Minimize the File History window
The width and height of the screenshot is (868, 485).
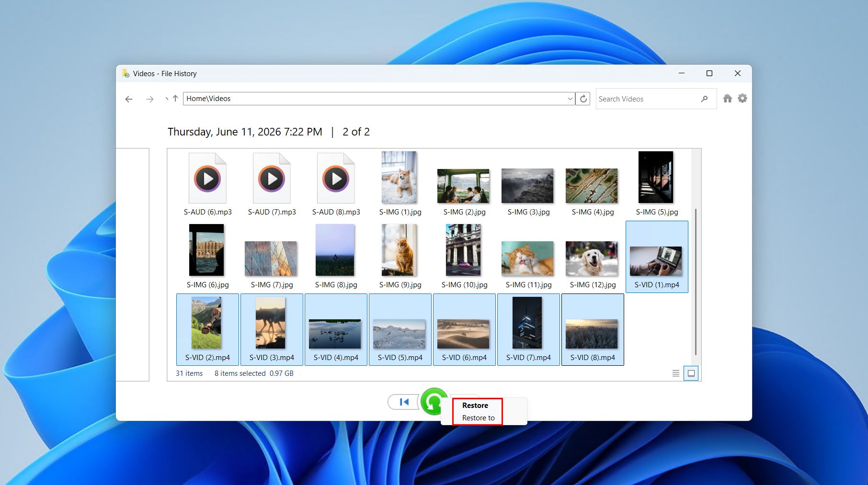click(681, 73)
